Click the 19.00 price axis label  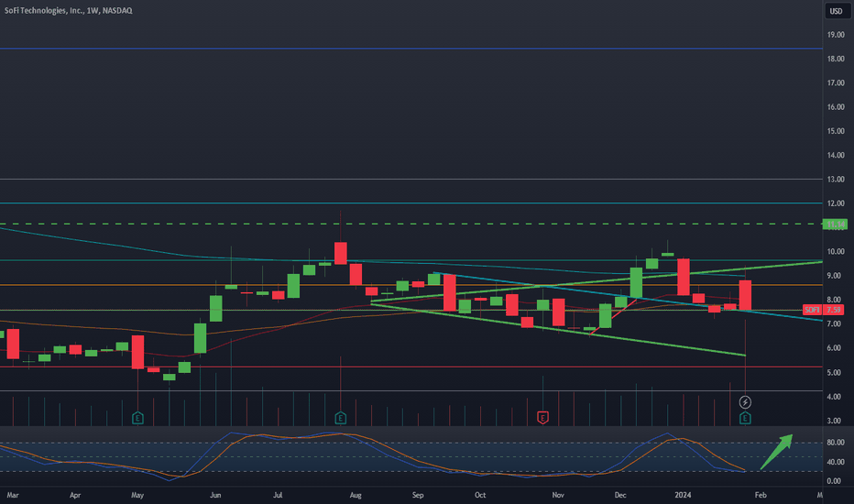[836, 34]
